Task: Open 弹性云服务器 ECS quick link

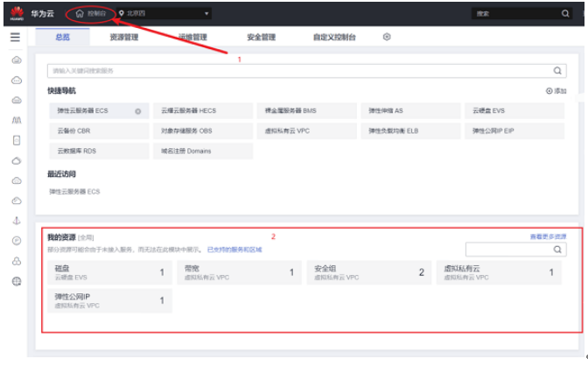Action: click(x=99, y=110)
